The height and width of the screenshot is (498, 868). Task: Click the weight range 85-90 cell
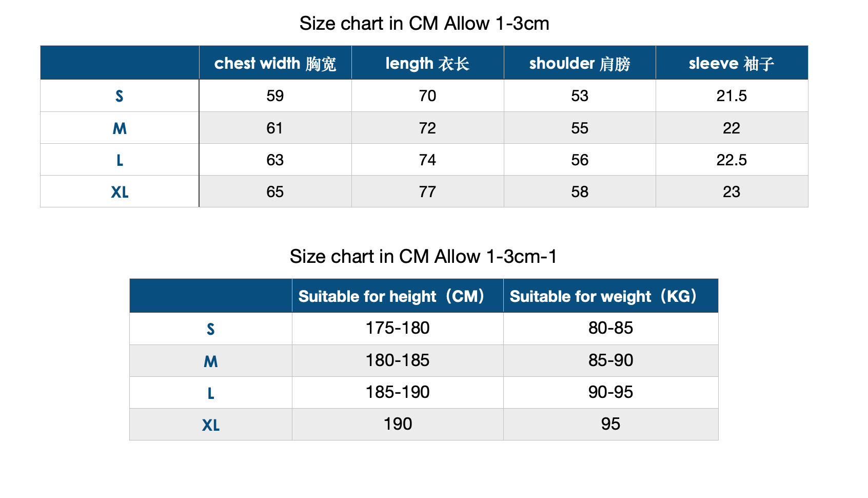(610, 360)
